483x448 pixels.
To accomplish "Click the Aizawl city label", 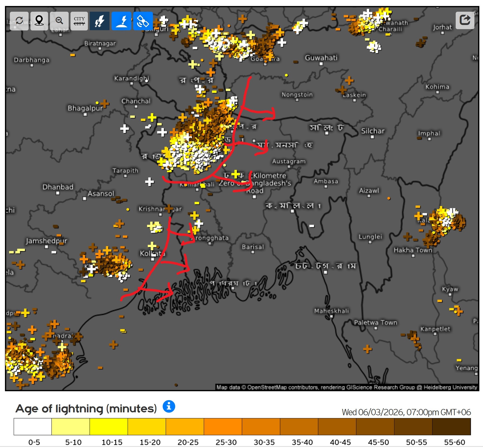I will [369, 191].
